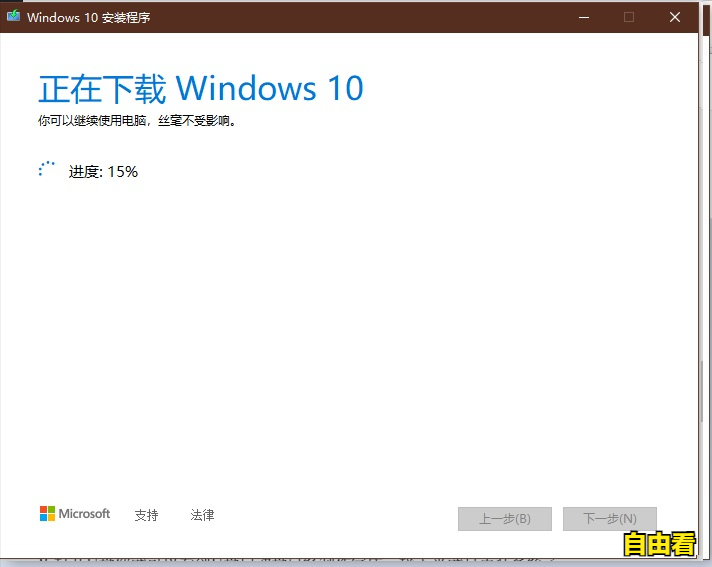Click the Windows 10 安装程序 title text

click(89, 18)
